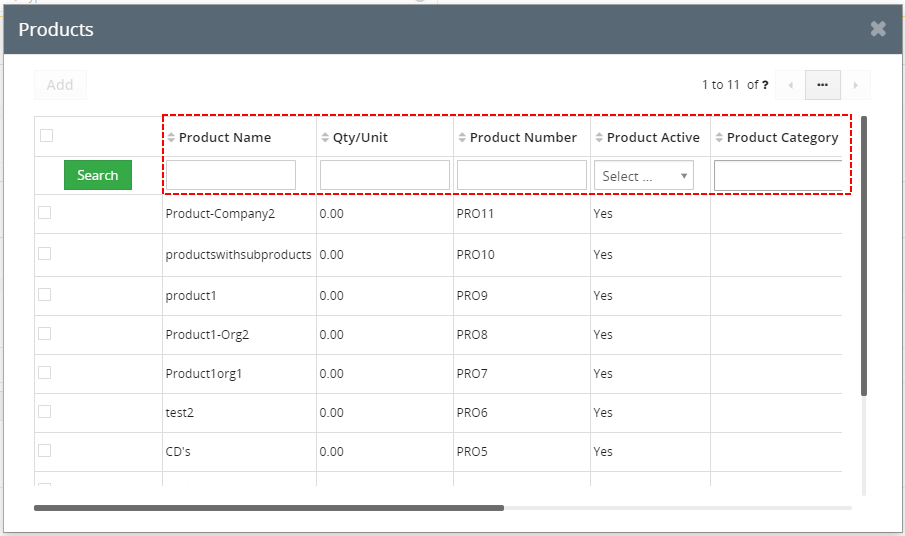
Task: Tick checkbox for Product-Company2 row
Action: pos(44,213)
